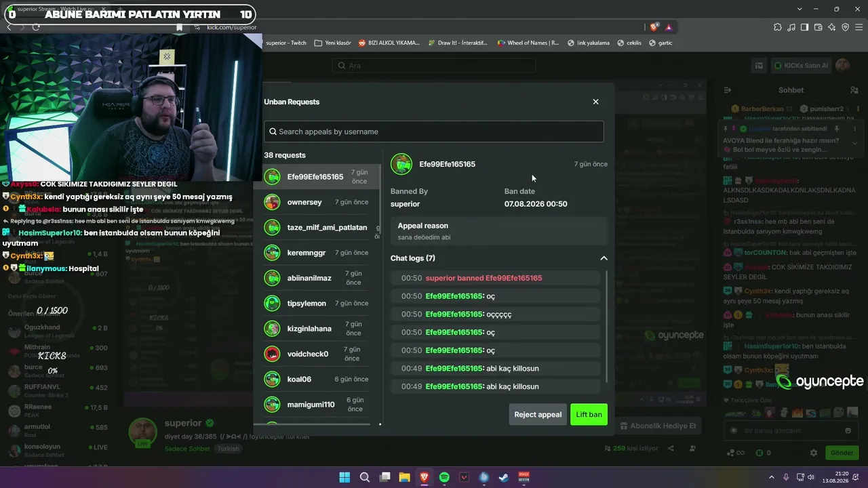The width and height of the screenshot is (868, 488).
Task: Click the 'KICKs Satın Al' button
Action: (801, 66)
